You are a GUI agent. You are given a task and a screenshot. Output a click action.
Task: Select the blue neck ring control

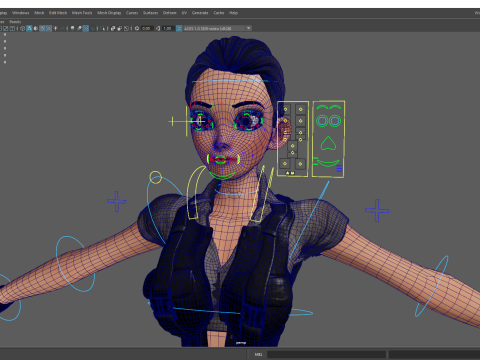click(x=236, y=192)
